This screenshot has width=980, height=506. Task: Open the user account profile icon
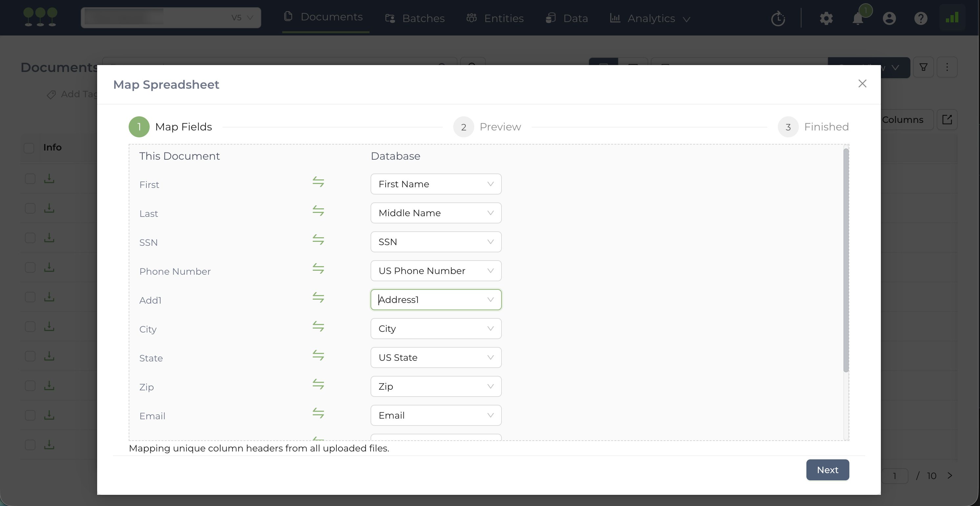(889, 18)
